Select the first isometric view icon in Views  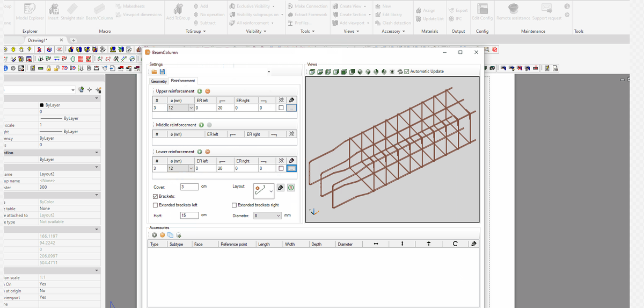360,71
